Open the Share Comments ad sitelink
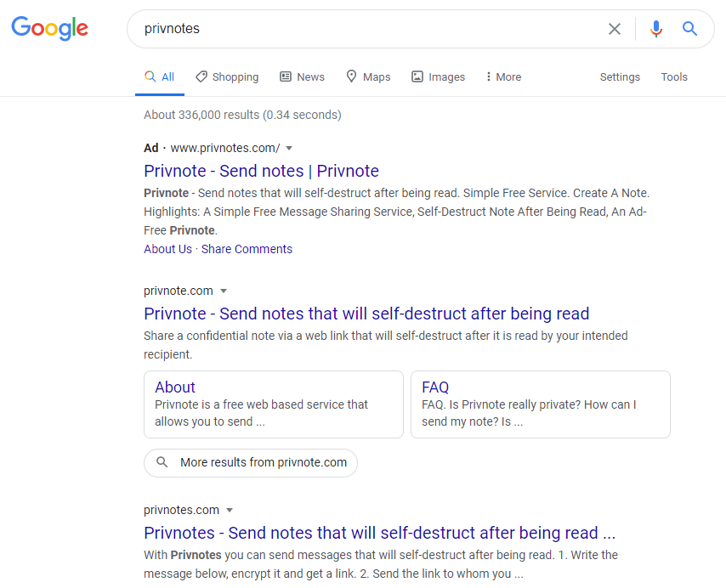The image size is (726, 588). pos(247,249)
